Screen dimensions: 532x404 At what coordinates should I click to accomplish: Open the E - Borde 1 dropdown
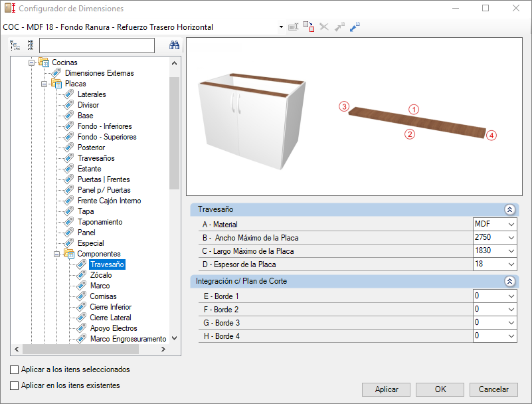tap(511, 296)
